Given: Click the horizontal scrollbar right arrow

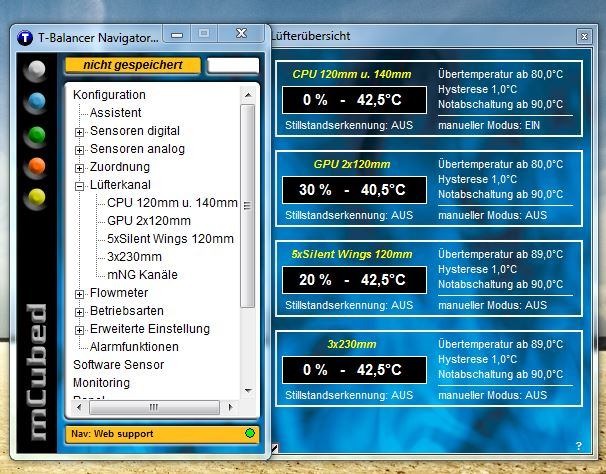Looking at the screenshot, I should (230, 407).
